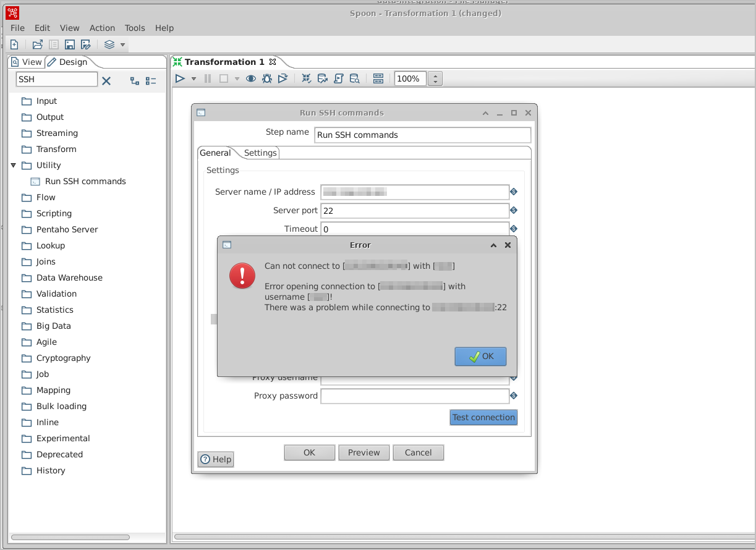Open the Run options dropdown arrow
Image resolution: width=756 pixels, height=550 pixels.
click(193, 79)
